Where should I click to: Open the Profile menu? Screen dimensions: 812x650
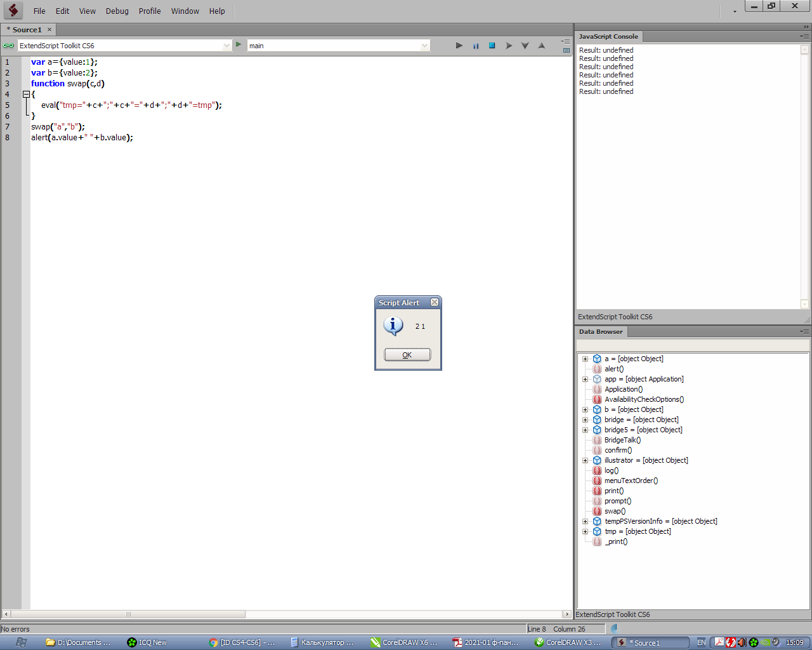tap(150, 11)
